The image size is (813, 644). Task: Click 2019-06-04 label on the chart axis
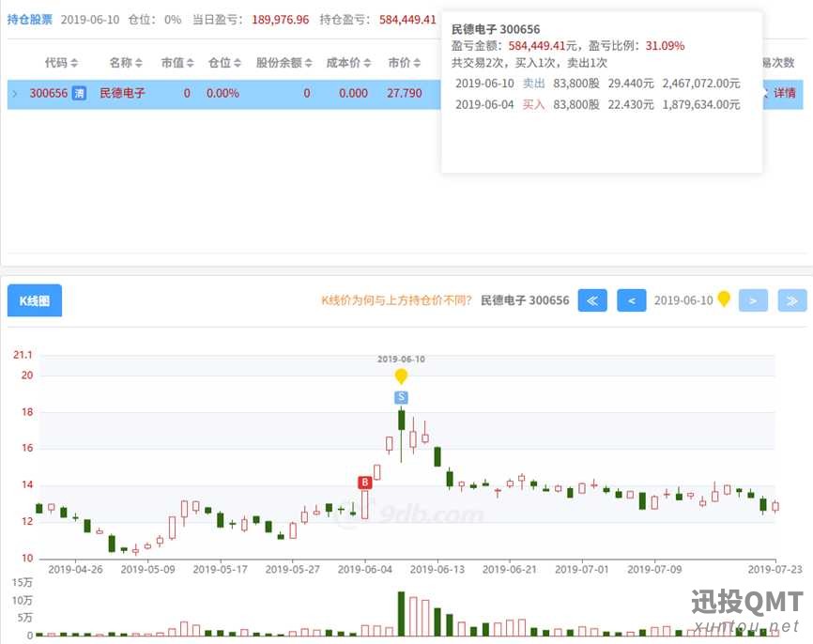point(365,569)
